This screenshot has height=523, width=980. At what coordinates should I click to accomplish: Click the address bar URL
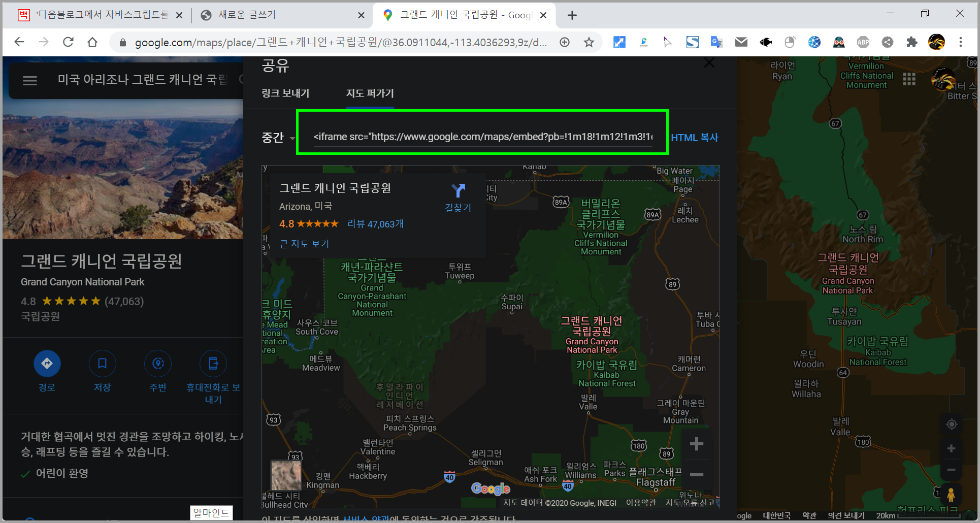340,42
